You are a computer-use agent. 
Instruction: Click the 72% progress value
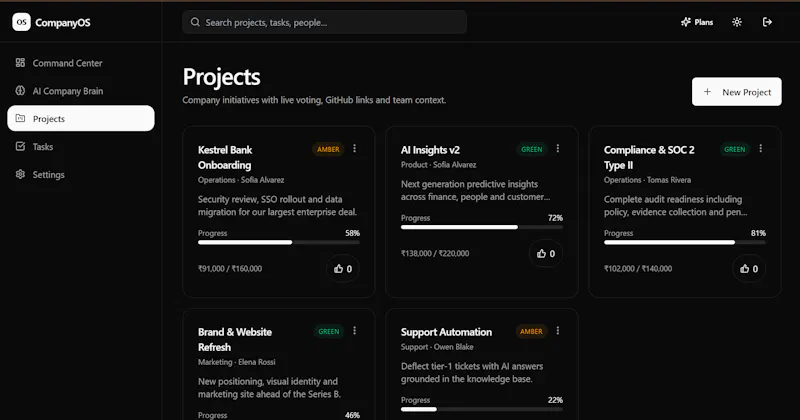[x=555, y=217]
